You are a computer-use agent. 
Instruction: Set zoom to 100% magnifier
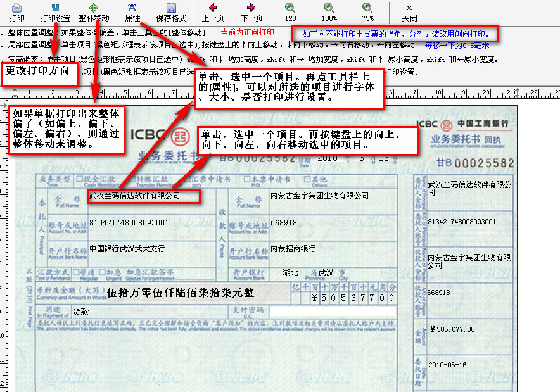click(329, 13)
